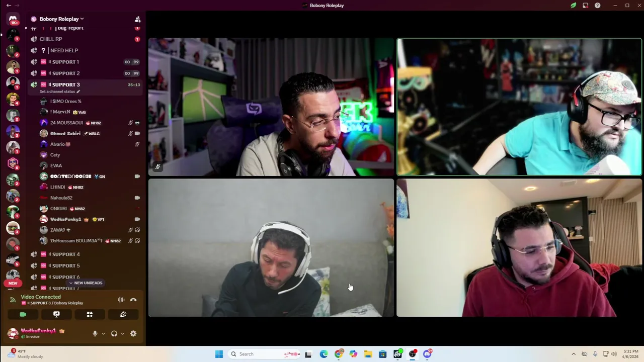
Task: Share your screen button
Action: click(56, 314)
